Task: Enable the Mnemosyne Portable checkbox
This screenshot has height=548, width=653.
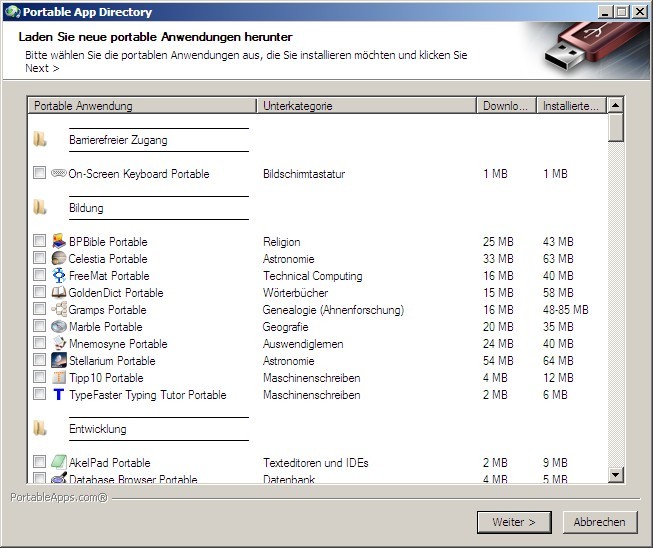Action: click(x=40, y=342)
